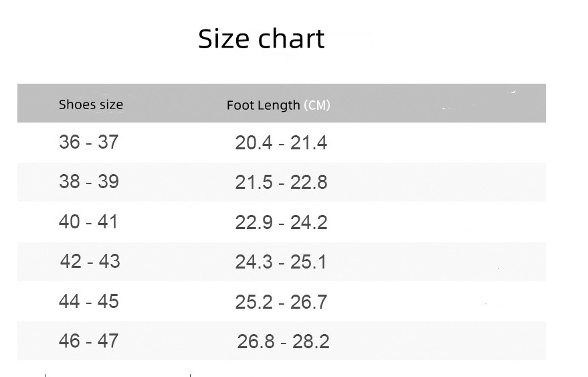Select the "21.5 - 22.8" foot length cell

pos(281,182)
